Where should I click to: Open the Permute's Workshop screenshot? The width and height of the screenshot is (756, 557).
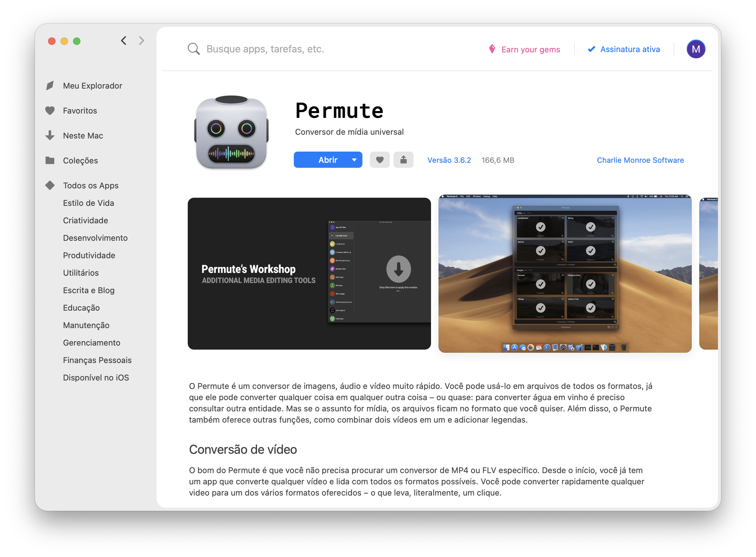(309, 274)
